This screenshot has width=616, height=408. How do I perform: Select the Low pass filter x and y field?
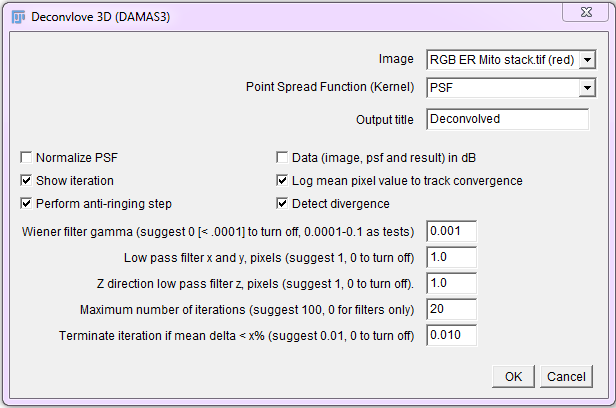click(451, 257)
